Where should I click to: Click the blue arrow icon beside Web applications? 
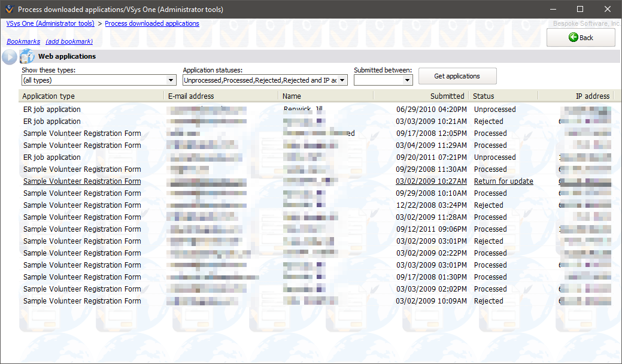pos(10,57)
